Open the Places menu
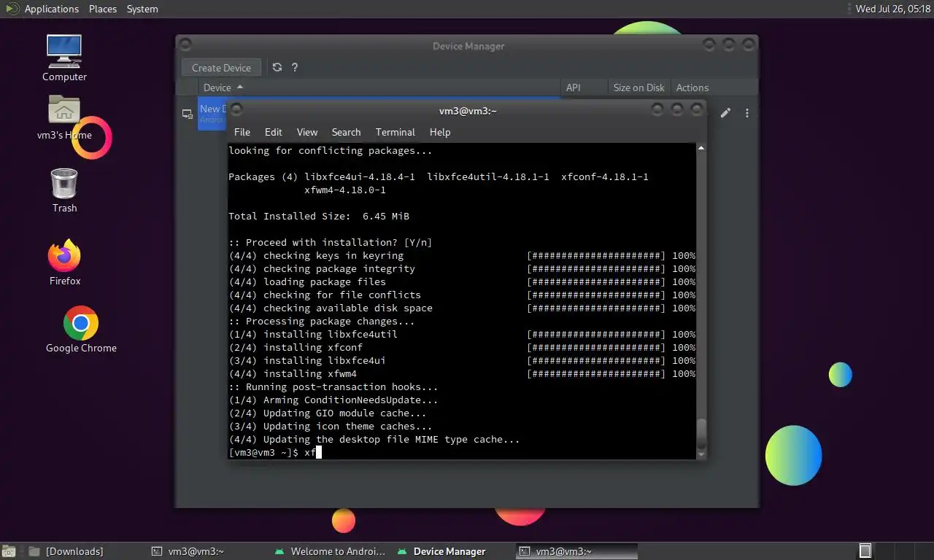This screenshot has width=934, height=560. [x=103, y=9]
